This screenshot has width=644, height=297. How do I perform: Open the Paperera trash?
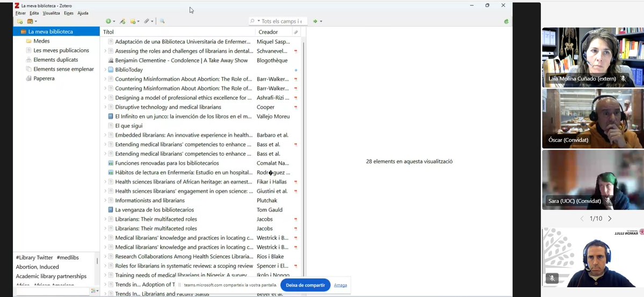(x=44, y=78)
